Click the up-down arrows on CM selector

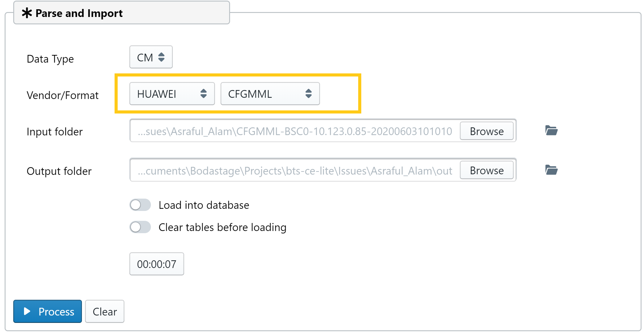point(161,57)
